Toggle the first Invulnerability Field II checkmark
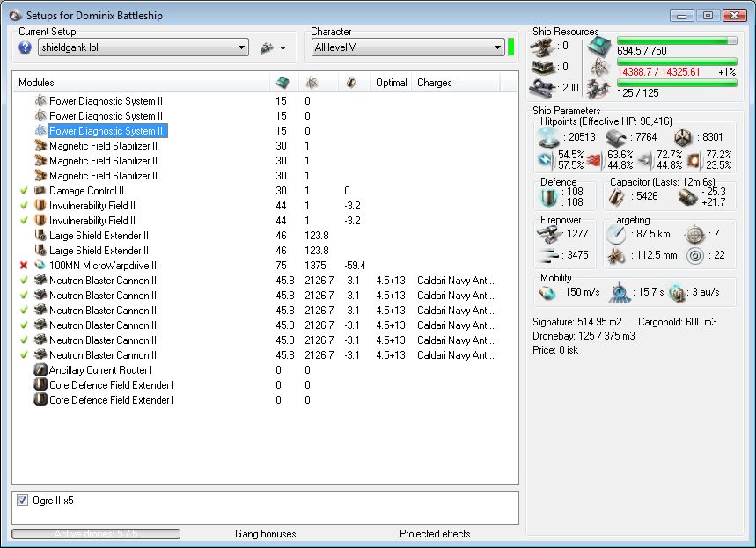Viewport: 756px width, 548px height. 24,205
